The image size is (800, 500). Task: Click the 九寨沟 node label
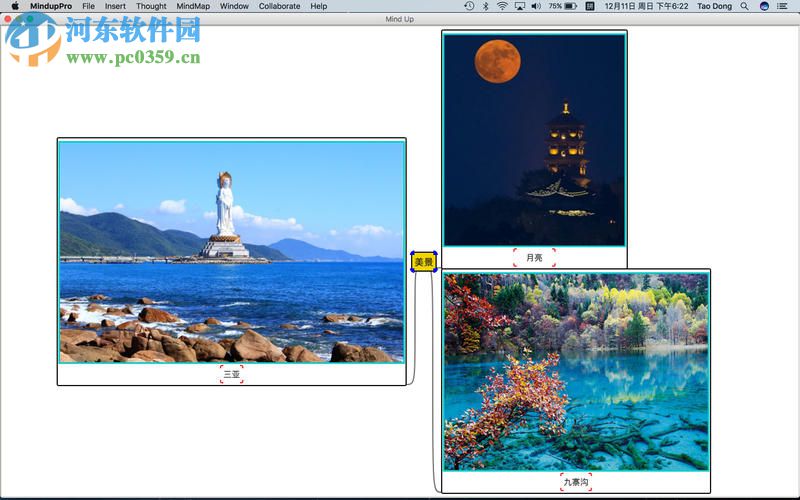click(576, 482)
